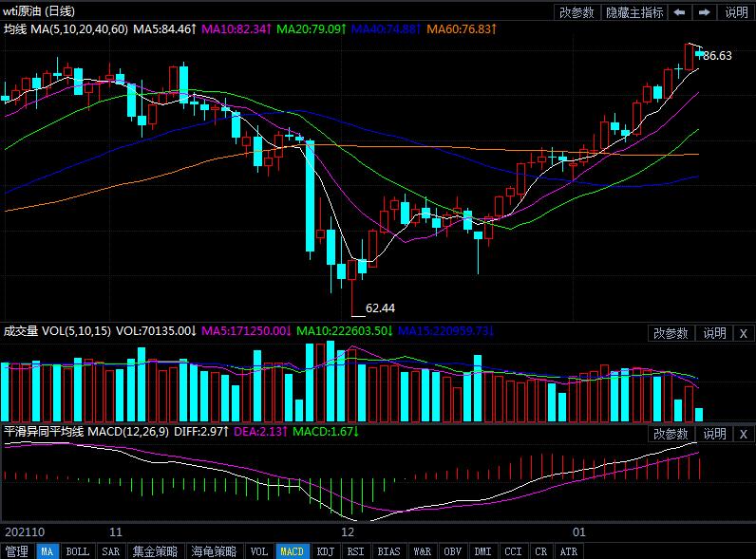Image resolution: width=756 pixels, height=559 pixels.
Task: Switch to the RSI indicator tab
Action: (x=356, y=551)
